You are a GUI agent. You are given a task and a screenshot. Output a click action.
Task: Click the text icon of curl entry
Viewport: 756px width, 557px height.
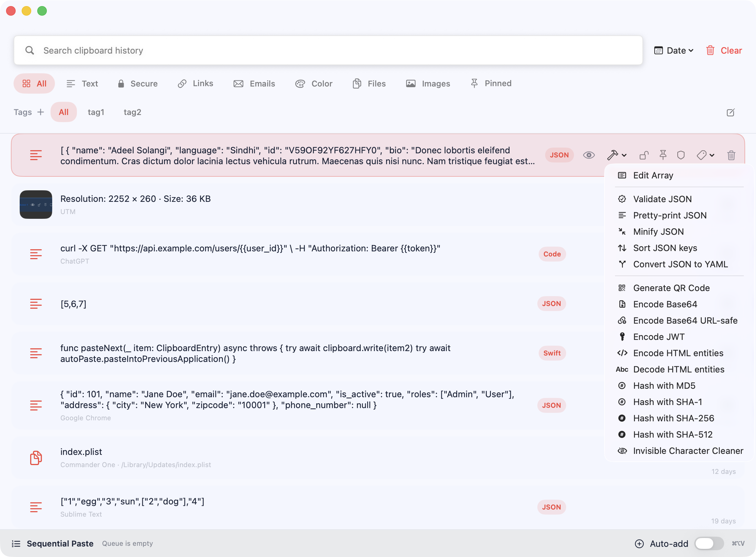click(x=36, y=254)
